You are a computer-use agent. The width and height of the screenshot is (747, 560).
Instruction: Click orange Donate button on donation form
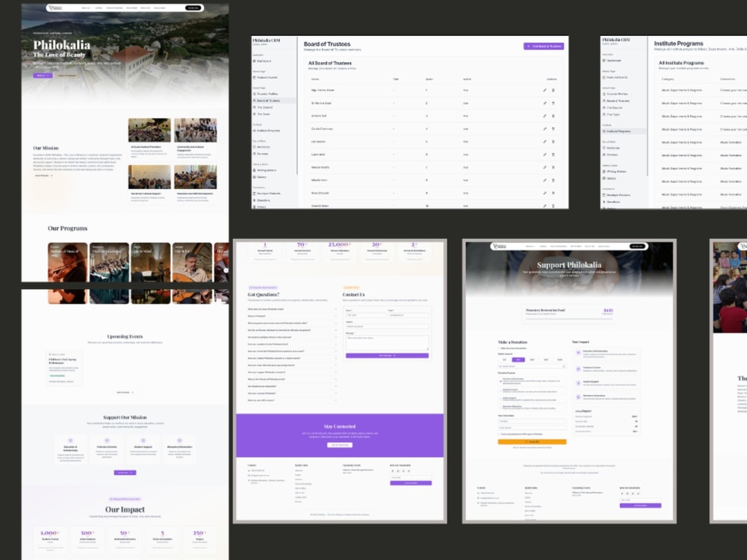tap(532, 442)
